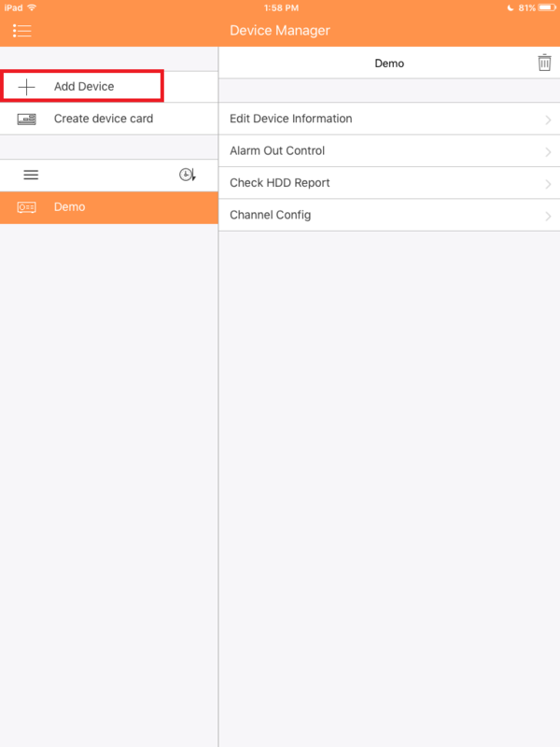Tap the Wi-Fi icon in status bar
Image resolution: width=560 pixels, height=747 pixels.
[32, 7]
